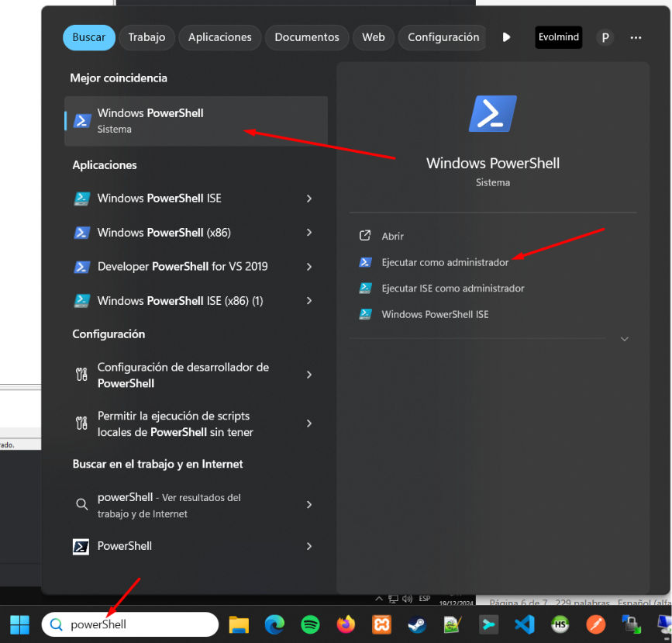Screen dimensions: 672x643
Task: Select the Windows PowerShell best match result
Action: tap(196, 121)
